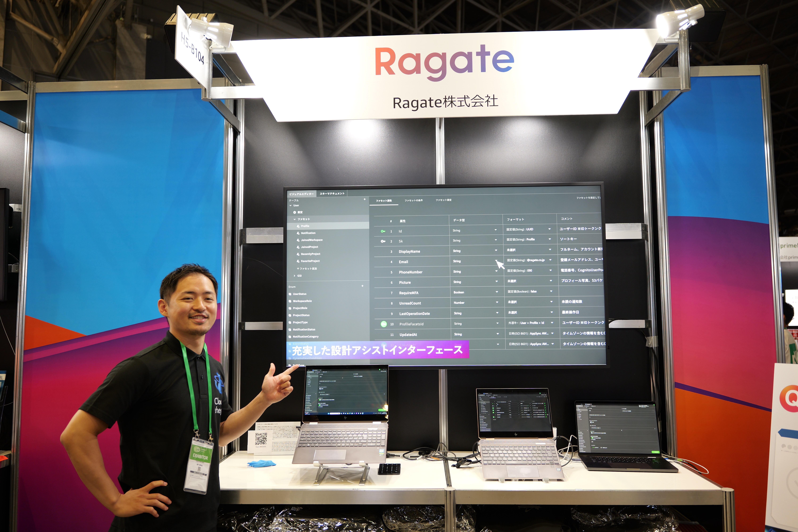Click the gear icon next to 設定
This screenshot has height=532, width=798.
(294, 212)
